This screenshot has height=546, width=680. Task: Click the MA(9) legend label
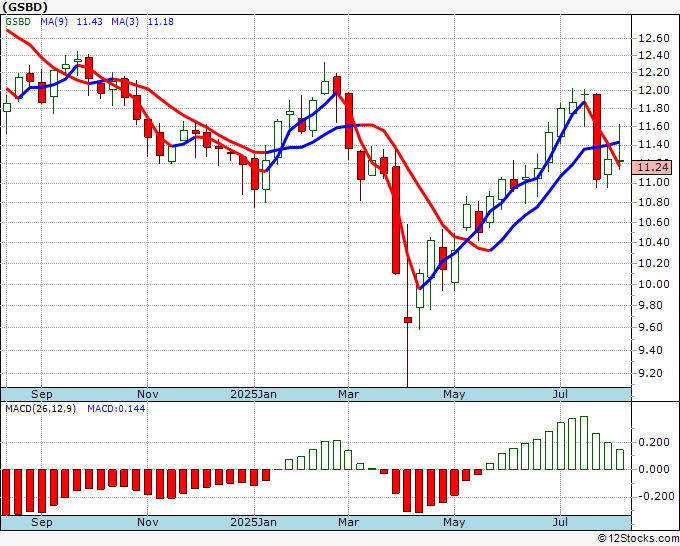(x=54, y=22)
